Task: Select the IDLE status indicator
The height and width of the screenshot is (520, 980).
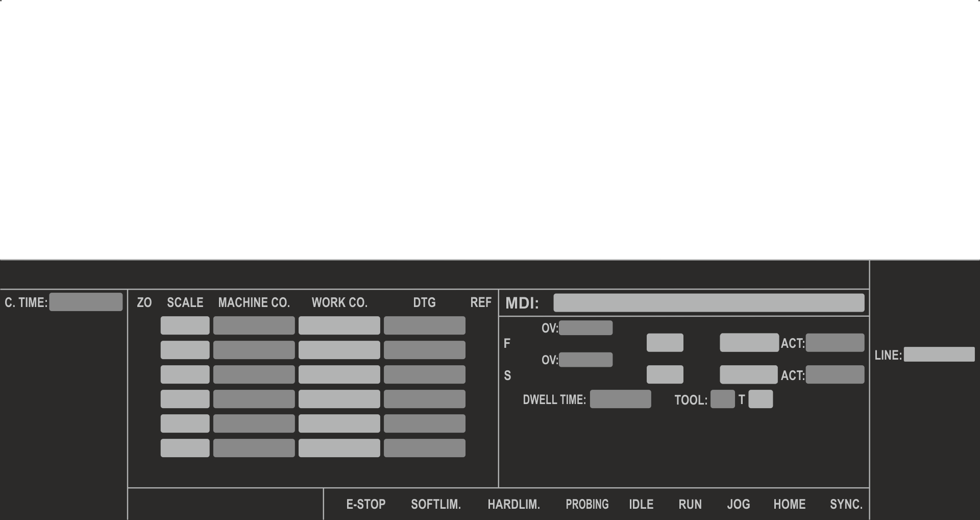Action: pos(641,504)
